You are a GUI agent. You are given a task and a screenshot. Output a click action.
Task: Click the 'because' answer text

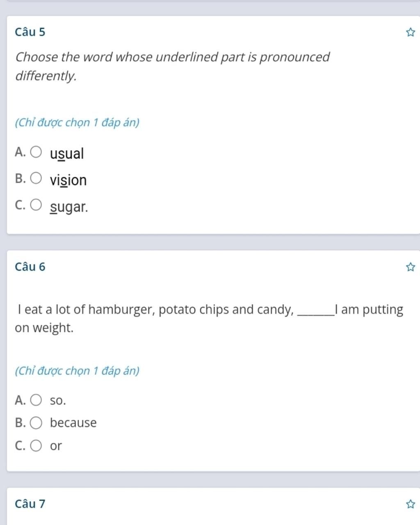pos(73,423)
